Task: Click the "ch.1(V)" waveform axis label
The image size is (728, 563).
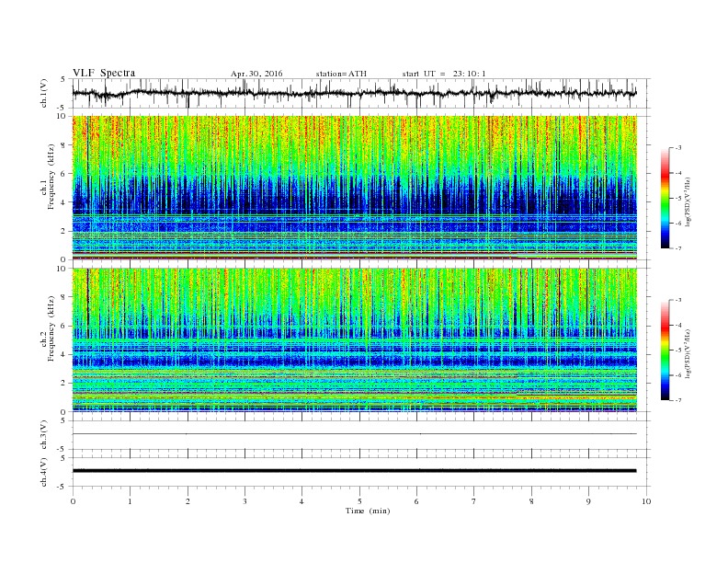Action: 44,93
